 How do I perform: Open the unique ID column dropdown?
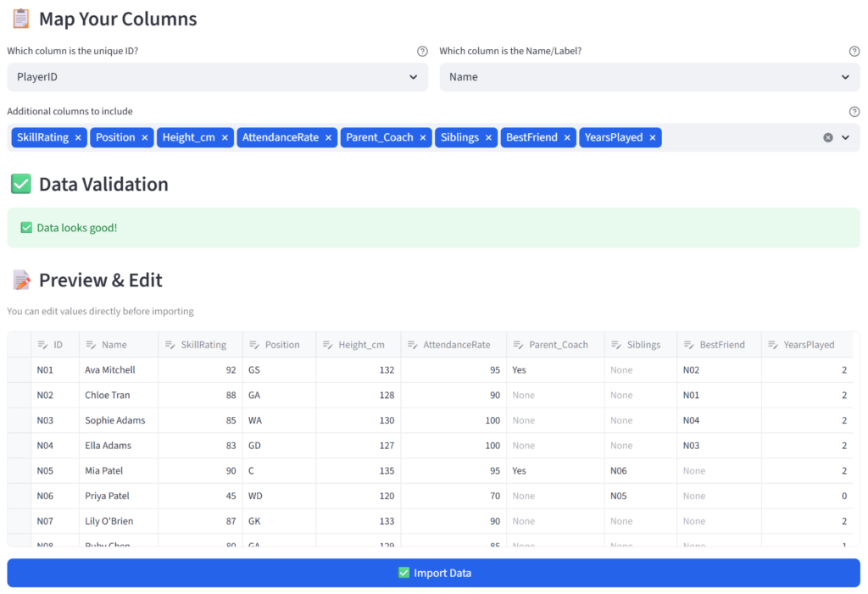click(218, 77)
